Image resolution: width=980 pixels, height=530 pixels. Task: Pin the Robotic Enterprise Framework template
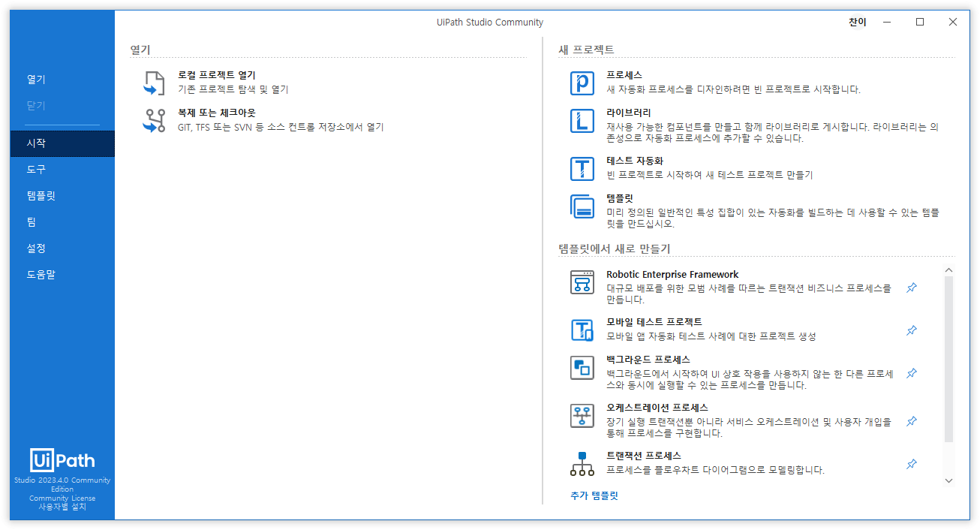(x=912, y=288)
